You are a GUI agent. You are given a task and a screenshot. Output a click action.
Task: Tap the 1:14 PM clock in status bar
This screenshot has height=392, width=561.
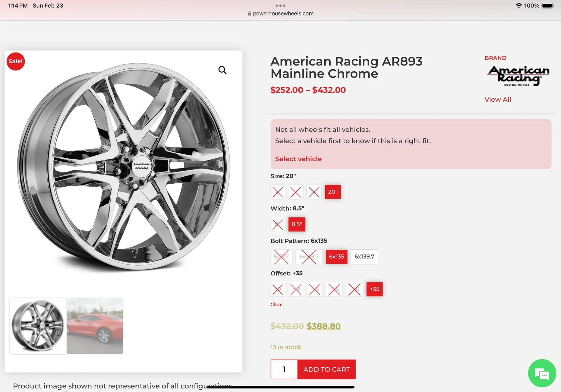point(17,5)
